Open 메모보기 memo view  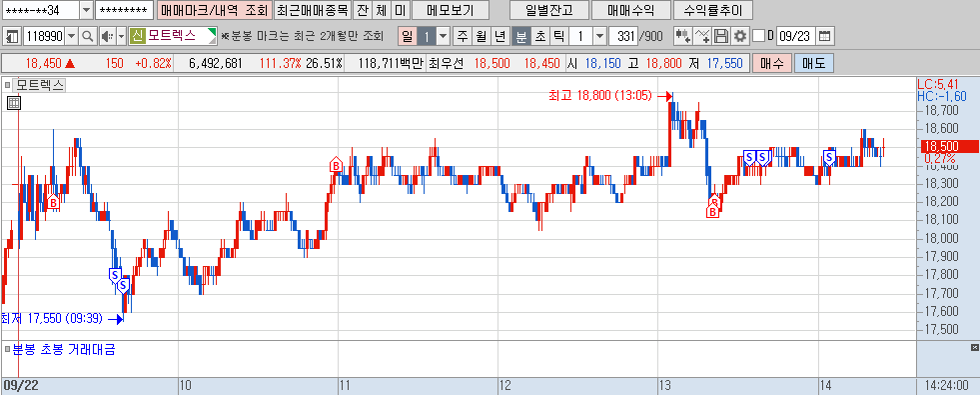point(450,10)
